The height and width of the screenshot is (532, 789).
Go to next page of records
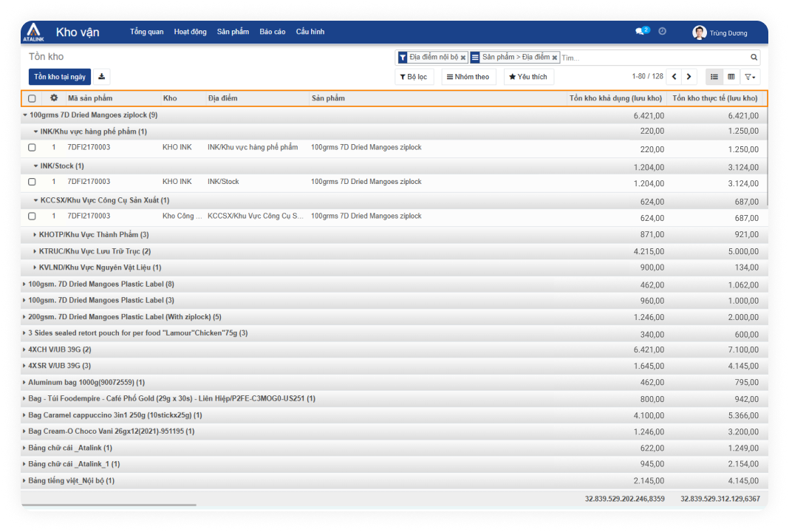[689, 77]
